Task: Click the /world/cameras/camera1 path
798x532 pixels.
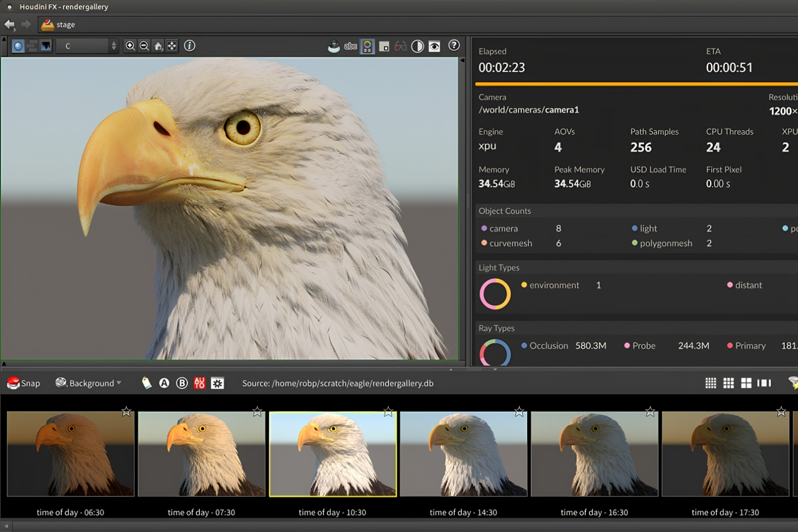Action: coord(529,110)
